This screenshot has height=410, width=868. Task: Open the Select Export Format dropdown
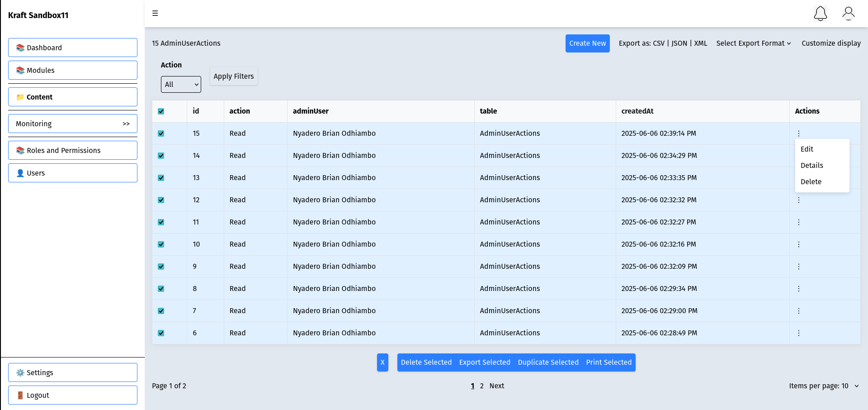coord(754,43)
